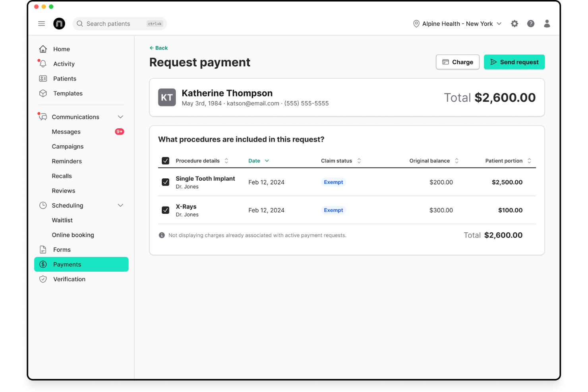Click the Verification shield icon

pos(43,279)
